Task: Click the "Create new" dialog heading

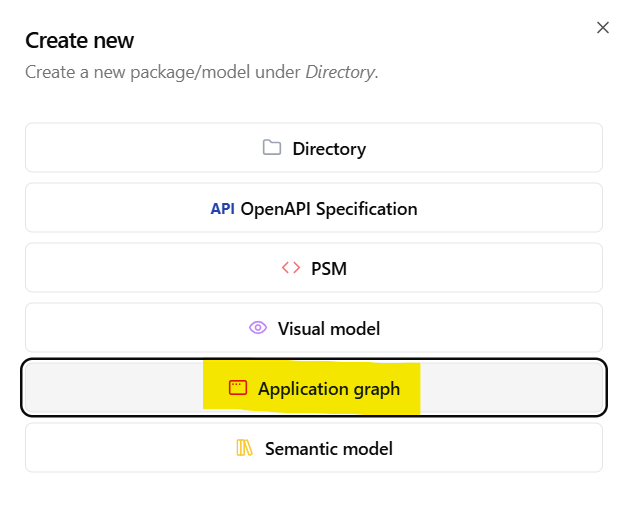Action: 79,41
